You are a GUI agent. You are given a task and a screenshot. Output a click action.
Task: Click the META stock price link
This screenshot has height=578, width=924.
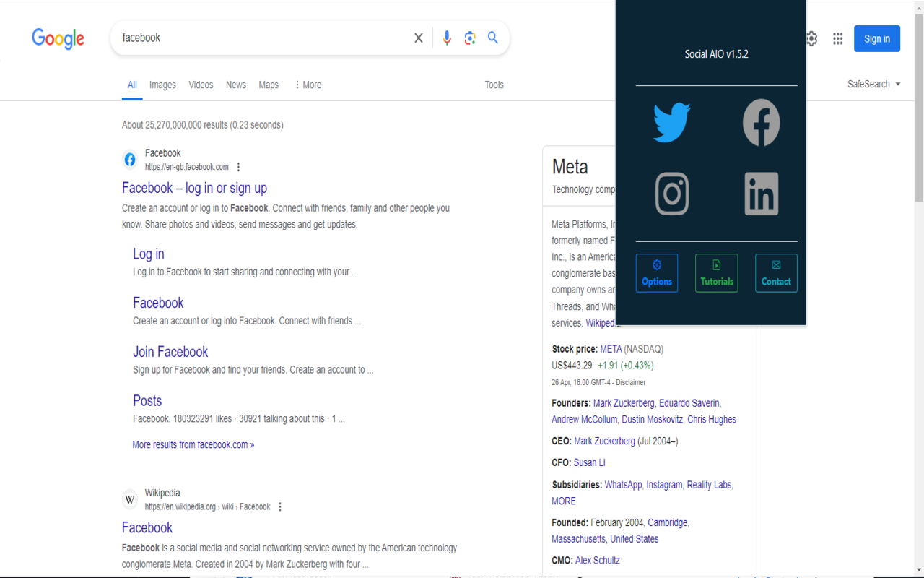click(x=611, y=348)
